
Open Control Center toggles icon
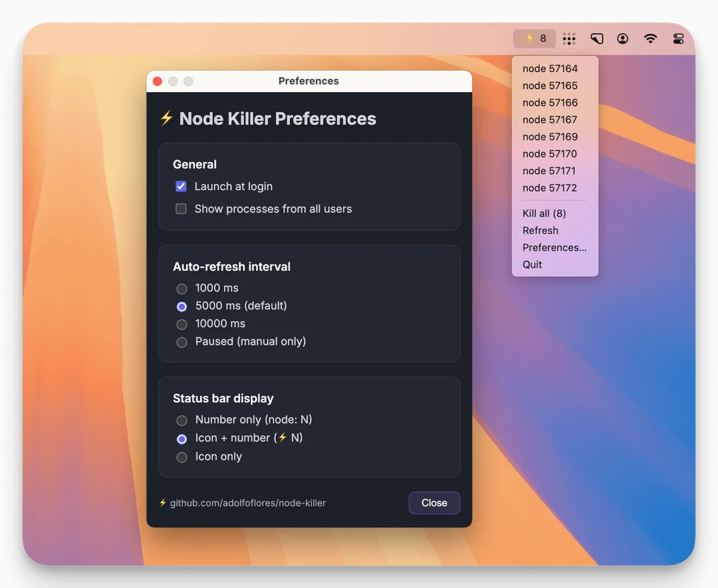click(678, 39)
